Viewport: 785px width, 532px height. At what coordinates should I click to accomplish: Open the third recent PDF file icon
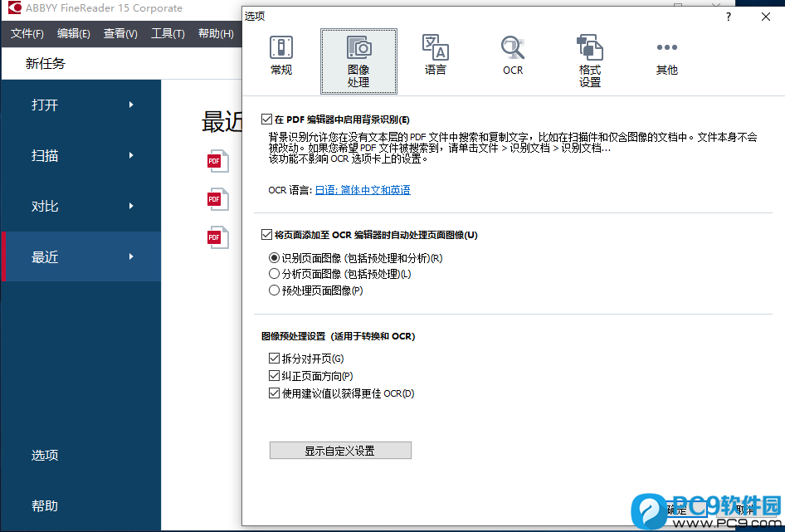coord(217,237)
